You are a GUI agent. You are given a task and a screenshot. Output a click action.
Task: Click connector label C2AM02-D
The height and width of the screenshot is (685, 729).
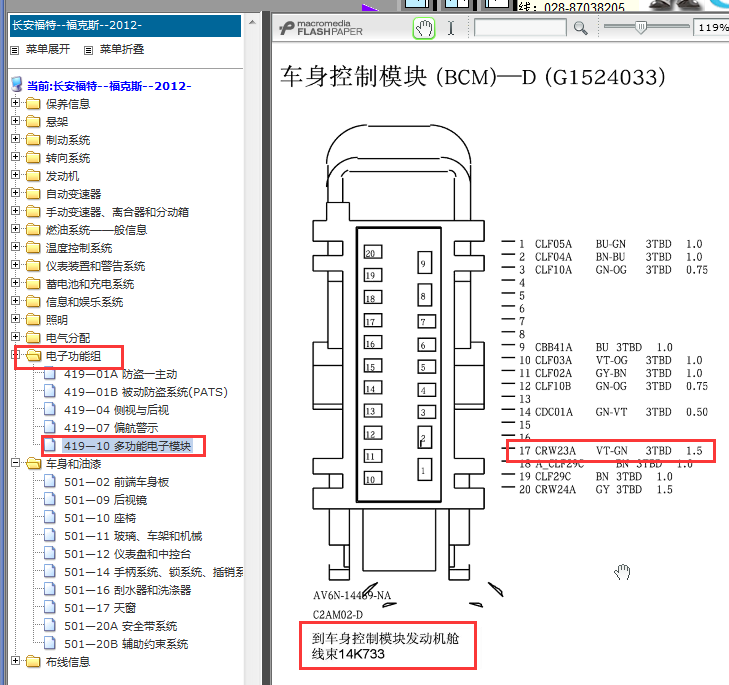click(x=338, y=615)
